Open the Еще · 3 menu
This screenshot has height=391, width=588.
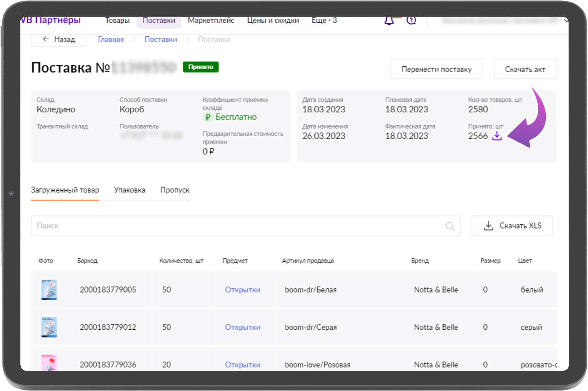[x=324, y=21]
